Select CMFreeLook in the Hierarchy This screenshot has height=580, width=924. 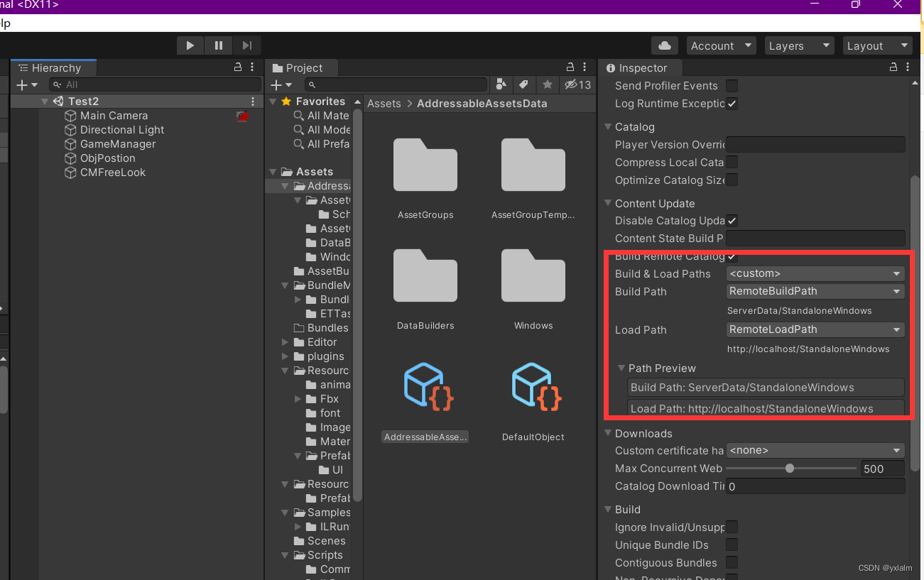pyautogui.click(x=112, y=173)
